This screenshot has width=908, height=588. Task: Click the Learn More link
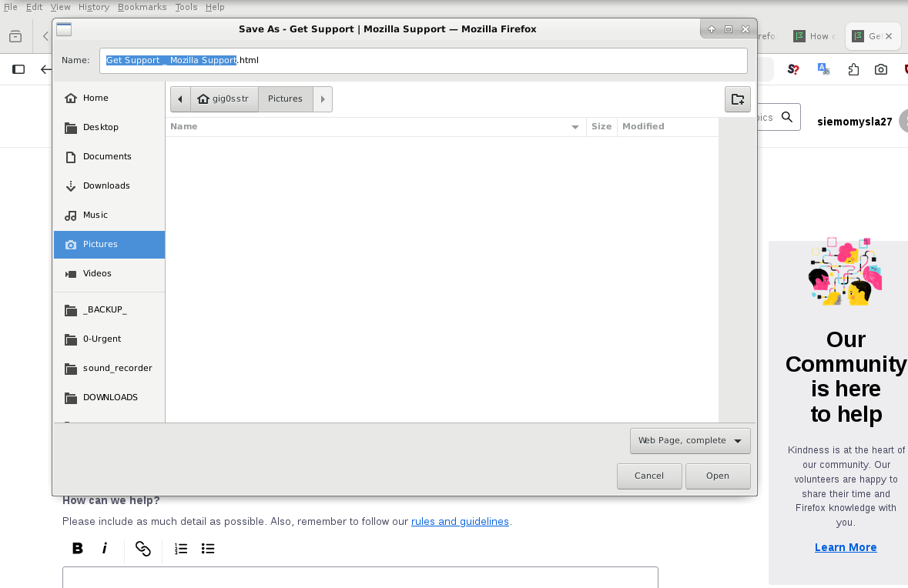tap(846, 547)
